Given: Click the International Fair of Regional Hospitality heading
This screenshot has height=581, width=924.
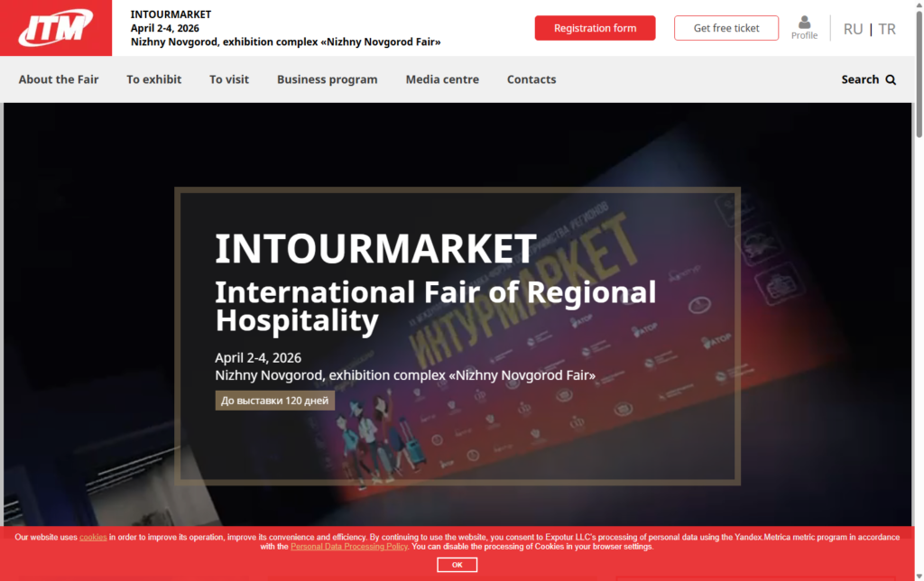Looking at the screenshot, I should 435,306.
